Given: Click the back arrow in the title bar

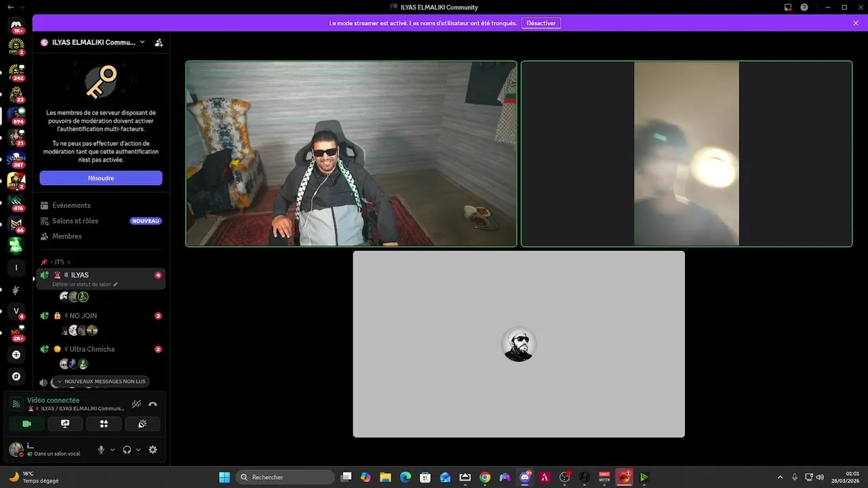Looking at the screenshot, I should tap(10, 7).
